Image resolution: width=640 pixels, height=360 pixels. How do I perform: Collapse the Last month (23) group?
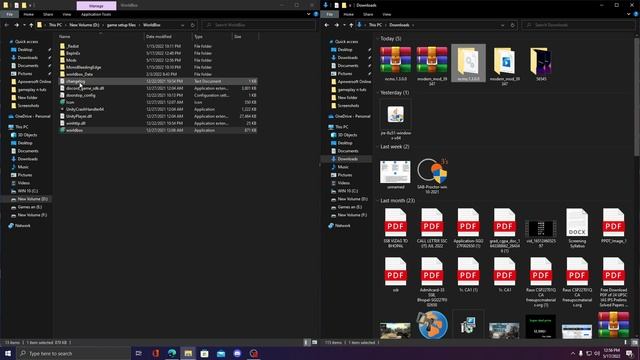tap(378, 200)
